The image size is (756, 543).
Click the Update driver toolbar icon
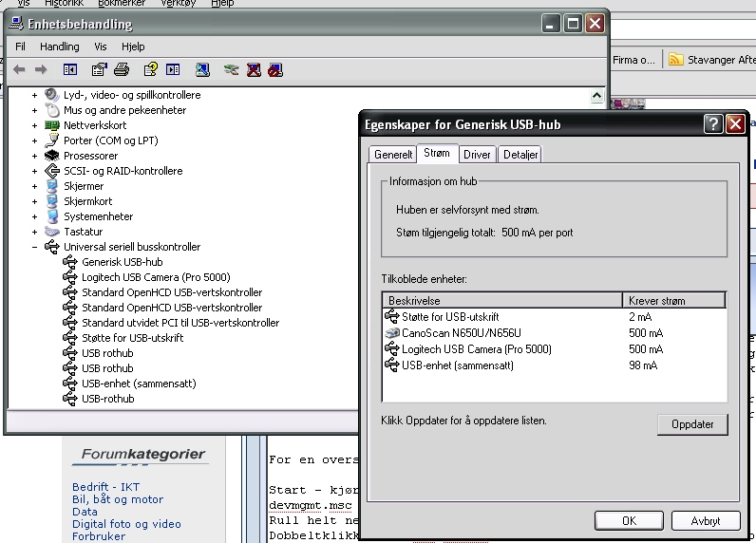231,69
